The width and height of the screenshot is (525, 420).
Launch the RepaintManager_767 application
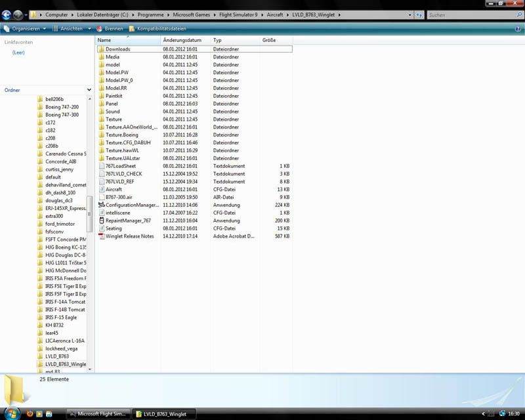128,220
